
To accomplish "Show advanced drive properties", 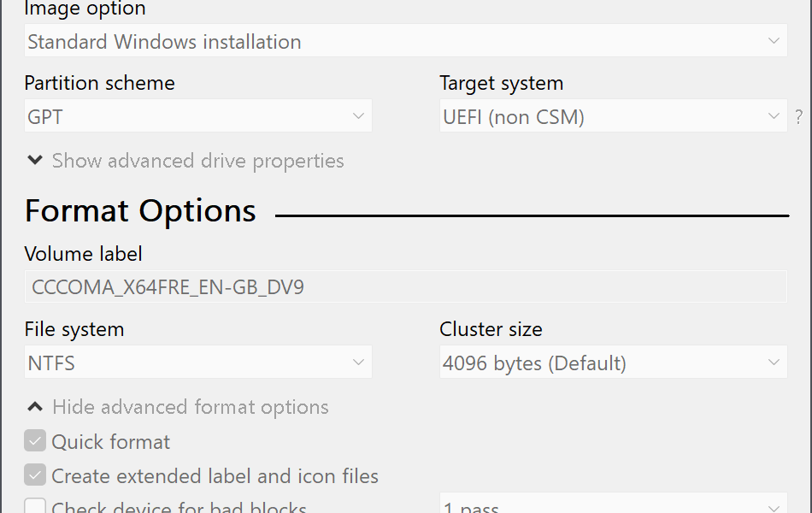I will click(197, 161).
